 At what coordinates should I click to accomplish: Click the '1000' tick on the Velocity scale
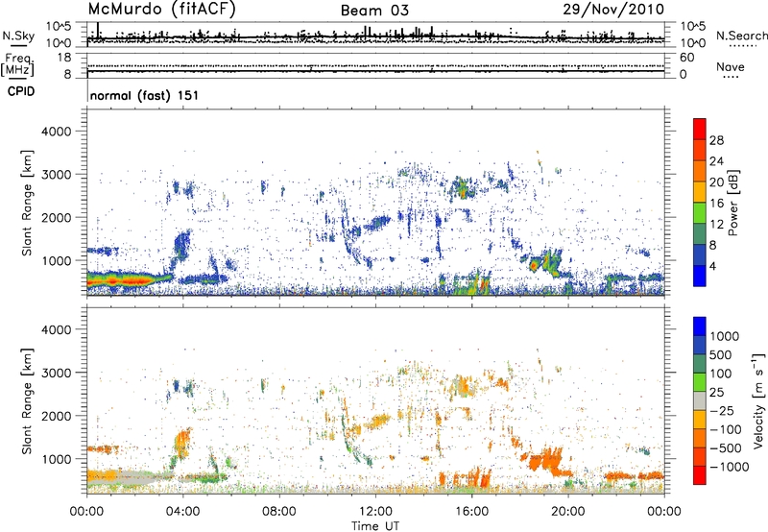click(x=725, y=336)
